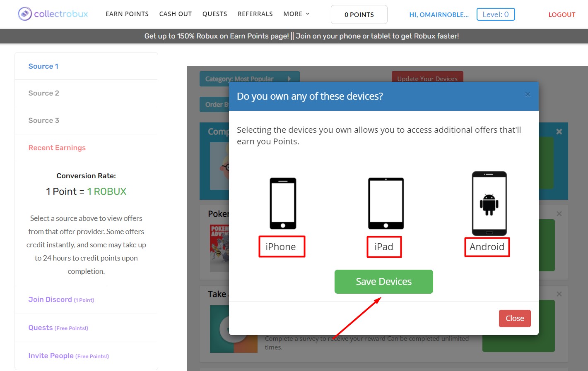Open EARN POINTS page

tap(127, 14)
